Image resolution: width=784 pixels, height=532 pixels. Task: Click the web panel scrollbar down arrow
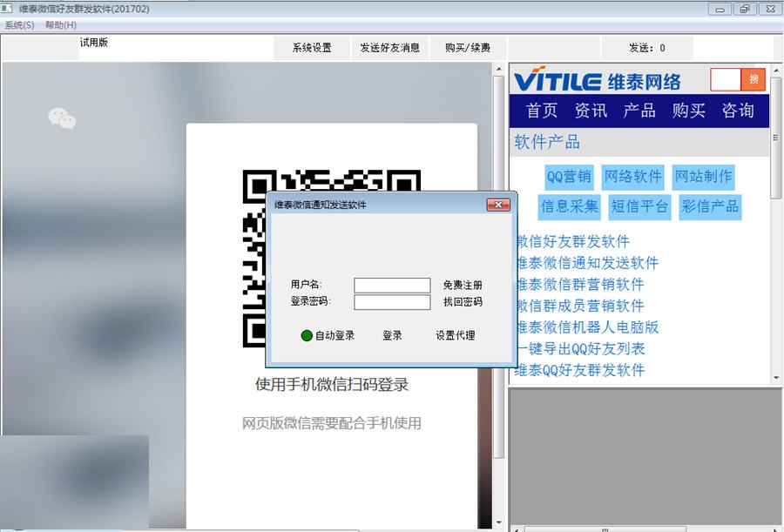tap(775, 378)
